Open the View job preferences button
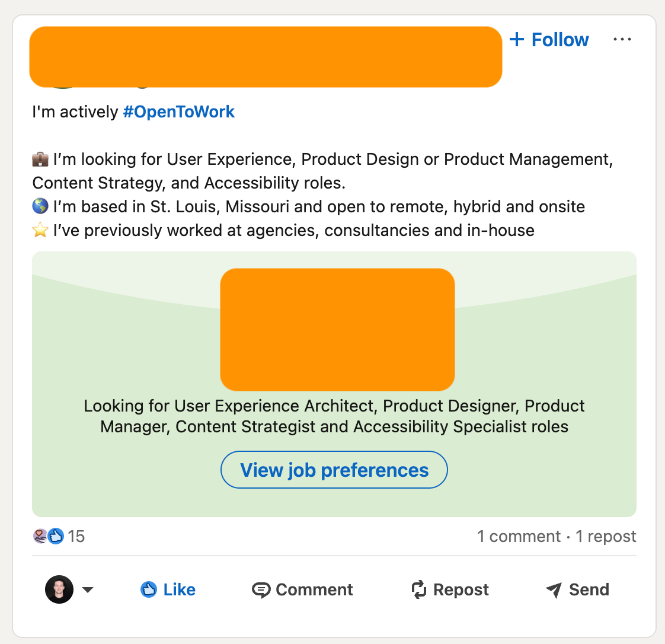This screenshot has width=665, height=644. [x=334, y=470]
